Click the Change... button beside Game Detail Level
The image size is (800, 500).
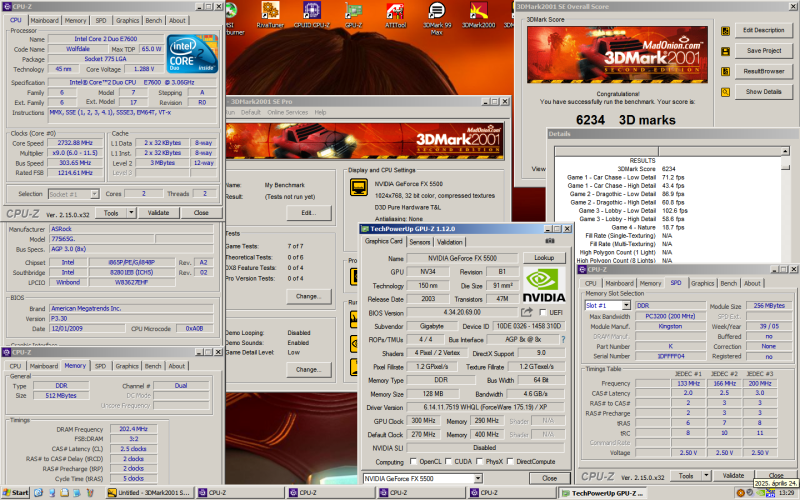click(308, 369)
